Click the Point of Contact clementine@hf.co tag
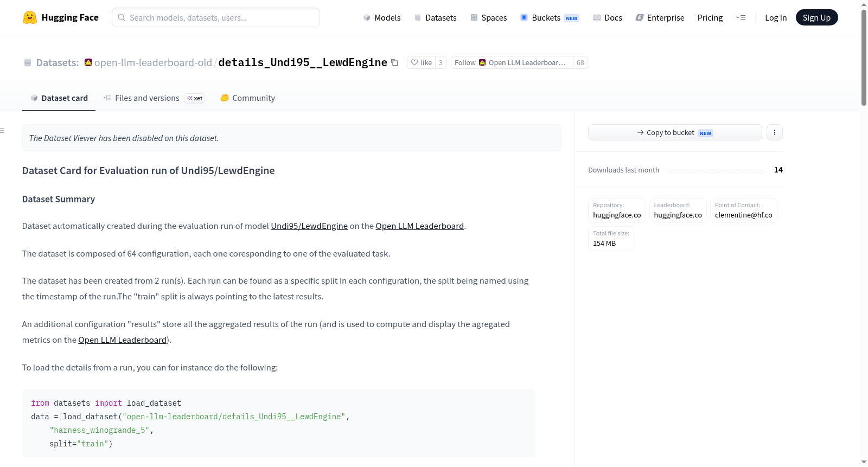This screenshot has width=868, height=467. coord(744,210)
